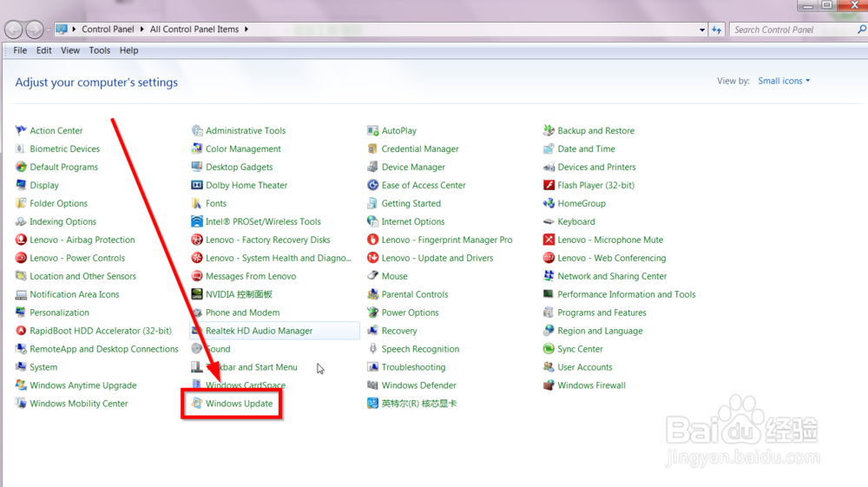Open RemoteApp and Desktop Connections link
868x487 pixels.
click(104, 349)
